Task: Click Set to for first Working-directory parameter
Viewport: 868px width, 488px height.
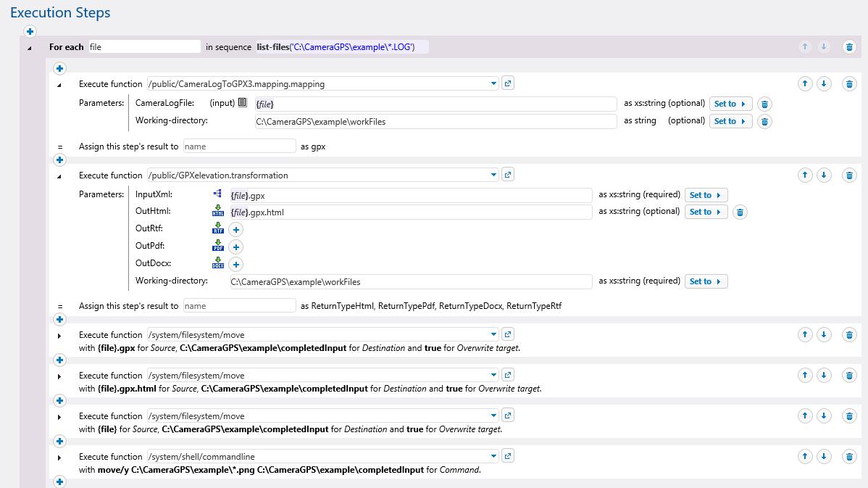Action: (x=731, y=121)
